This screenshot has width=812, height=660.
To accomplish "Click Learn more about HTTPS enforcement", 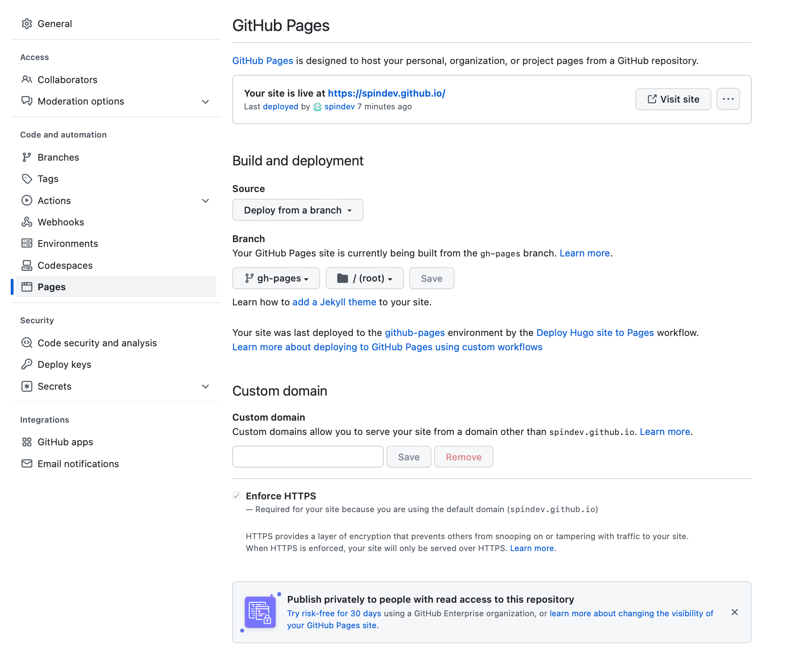I will tap(532, 548).
